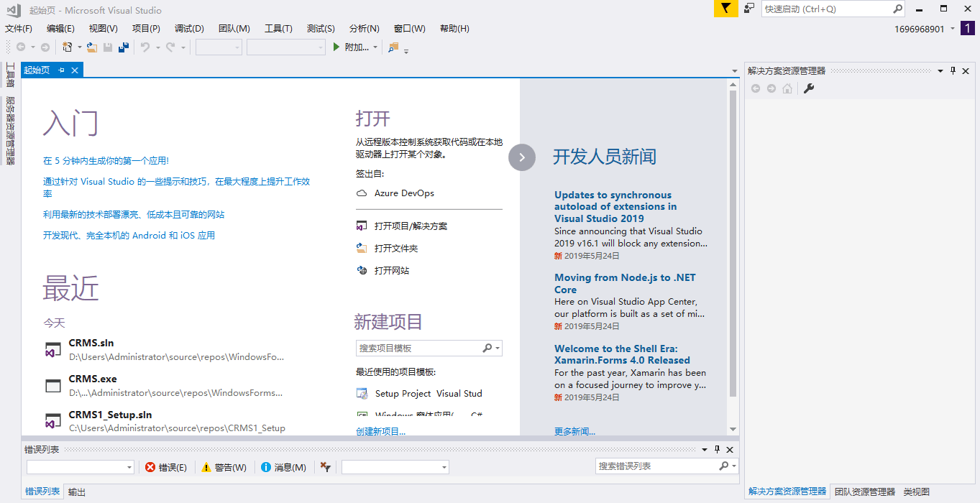Viewport: 980px width, 503px height.
Task: Click the Redo arrow icon
Action: (170, 47)
